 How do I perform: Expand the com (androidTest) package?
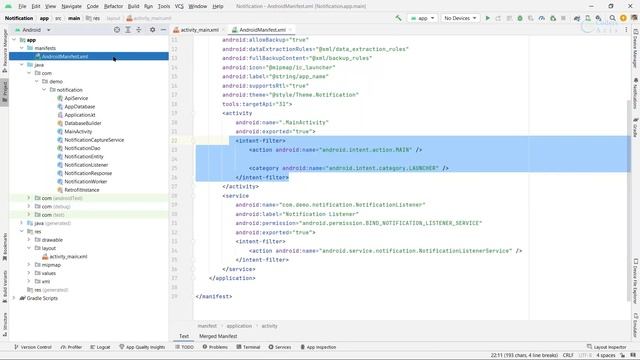tap(29, 198)
